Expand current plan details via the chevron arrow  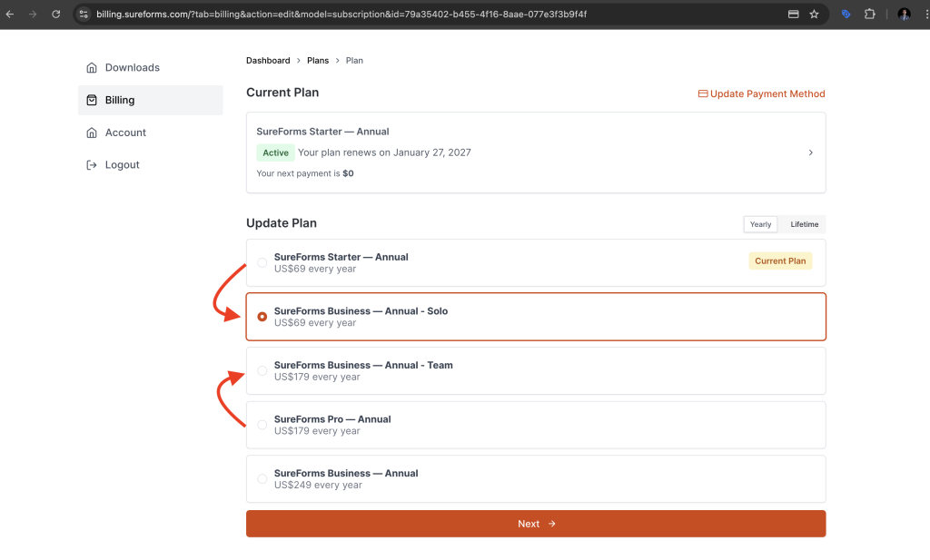pos(811,152)
